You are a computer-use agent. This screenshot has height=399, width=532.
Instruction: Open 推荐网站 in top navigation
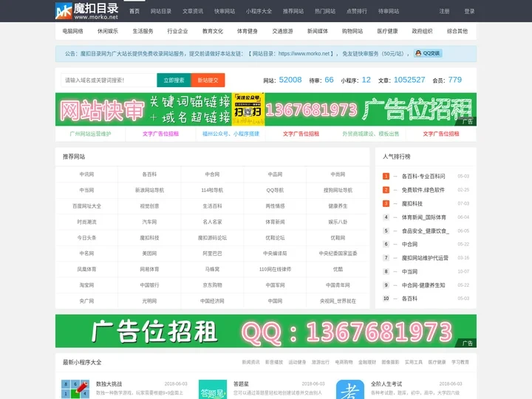click(x=293, y=11)
